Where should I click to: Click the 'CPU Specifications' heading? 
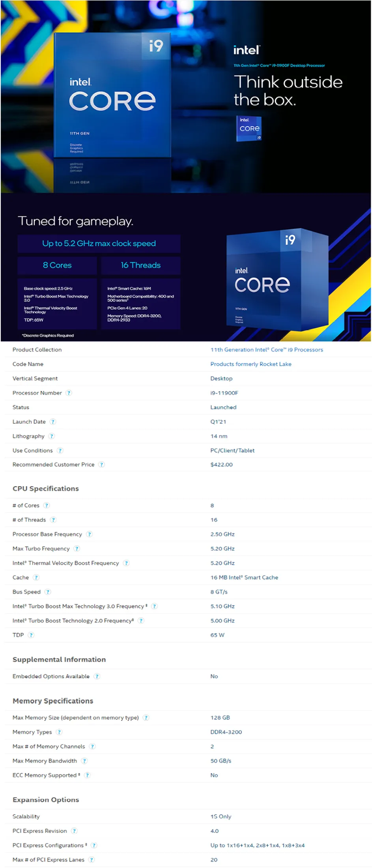46,488
